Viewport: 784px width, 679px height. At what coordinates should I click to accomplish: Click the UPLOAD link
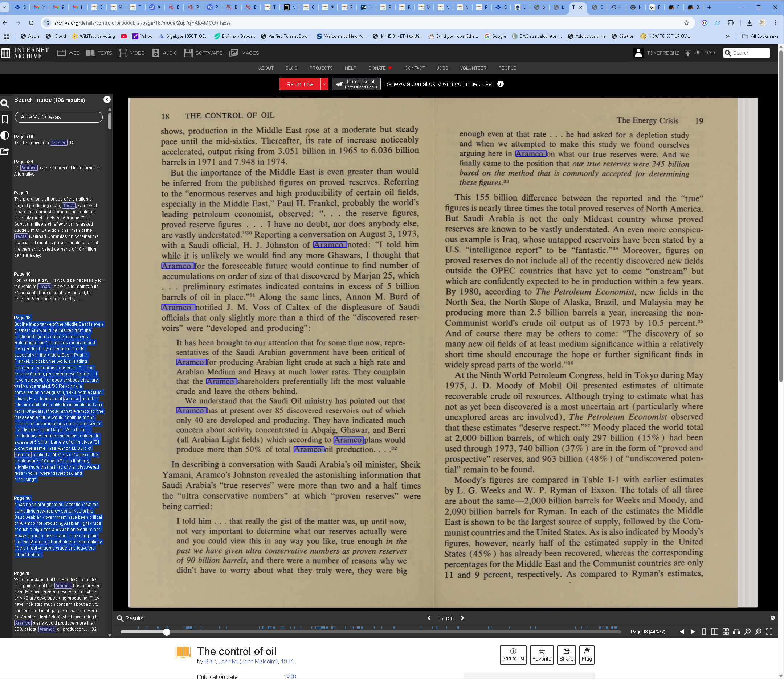point(700,53)
